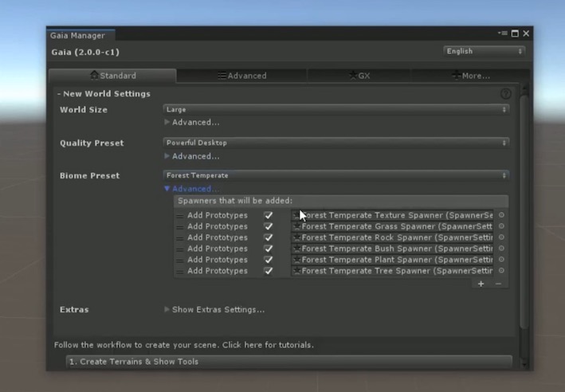Image resolution: width=565 pixels, height=392 pixels.
Task: Open Gaia Manager window options menu icon
Action: 502,33
